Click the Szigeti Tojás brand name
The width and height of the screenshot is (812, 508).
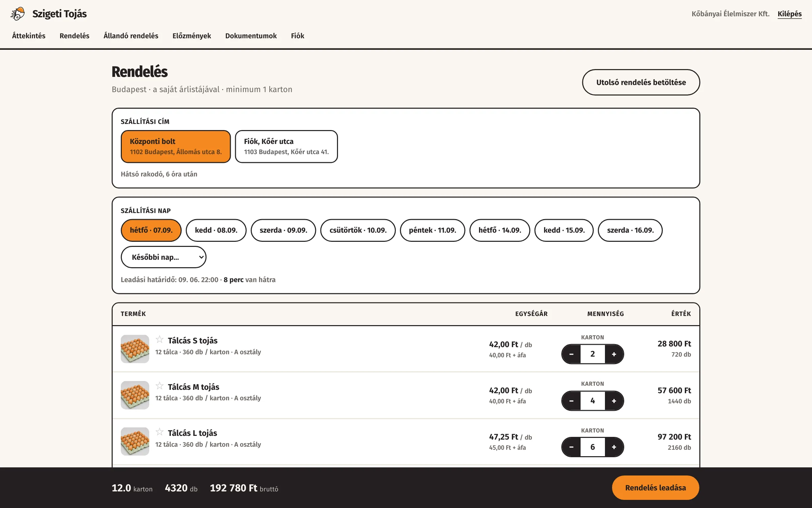[x=60, y=14]
